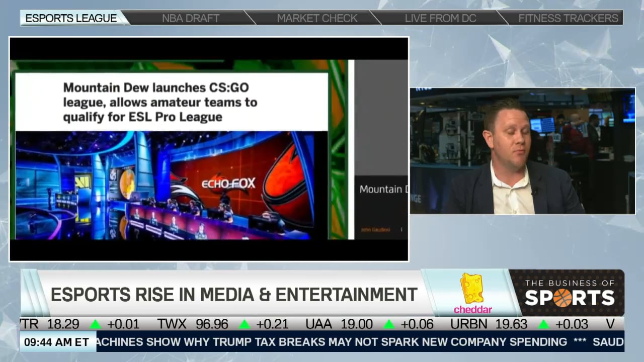Viewport: 644px width, 362px height.
Task: Click the 09:44 AM ET time display
Action: click(x=57, y=342)
